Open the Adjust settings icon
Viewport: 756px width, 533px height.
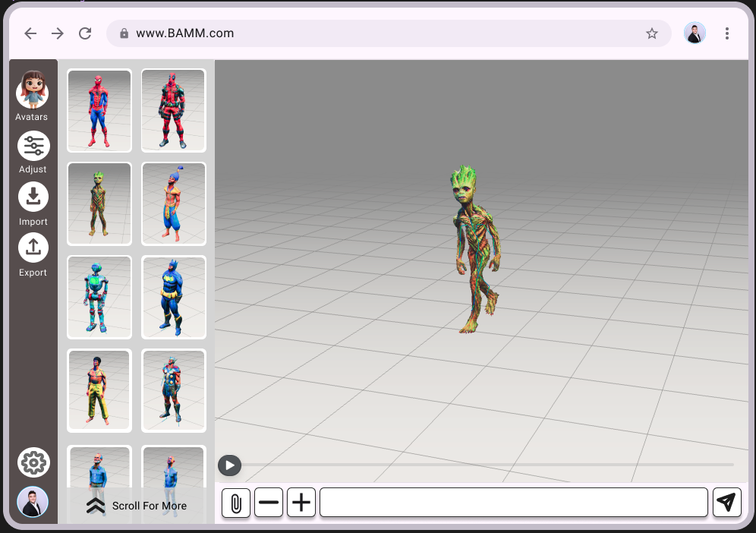[x=33, y=146]
